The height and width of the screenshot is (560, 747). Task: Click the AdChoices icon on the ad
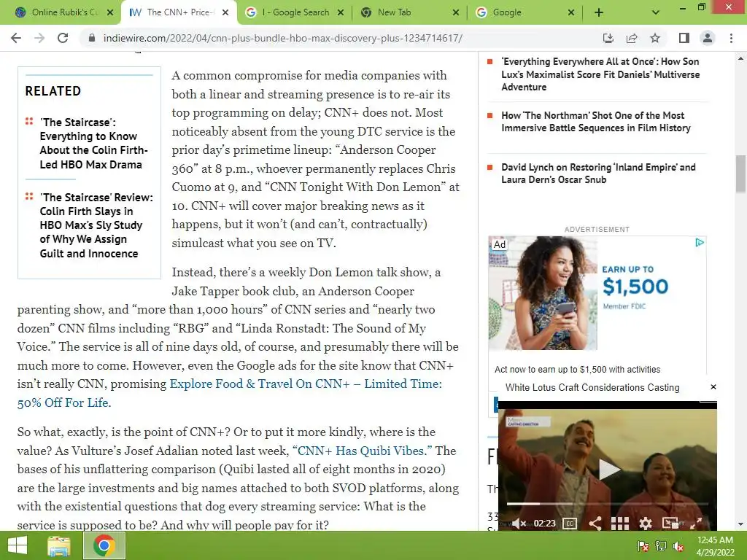coord(699,243)
